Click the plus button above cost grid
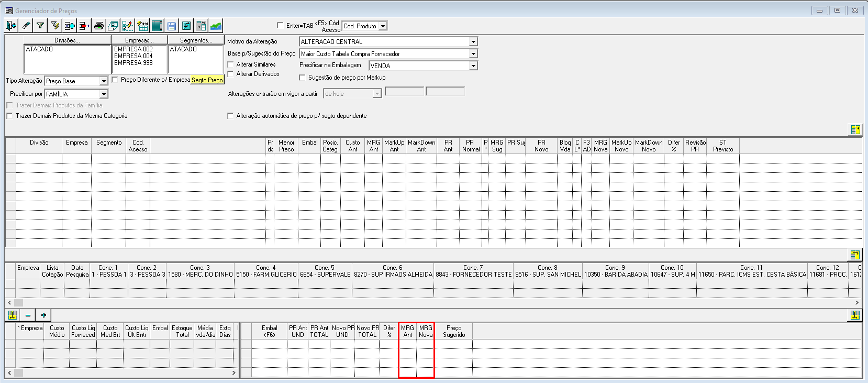Screen dimensions: 868x383 (x=44, y=315)
